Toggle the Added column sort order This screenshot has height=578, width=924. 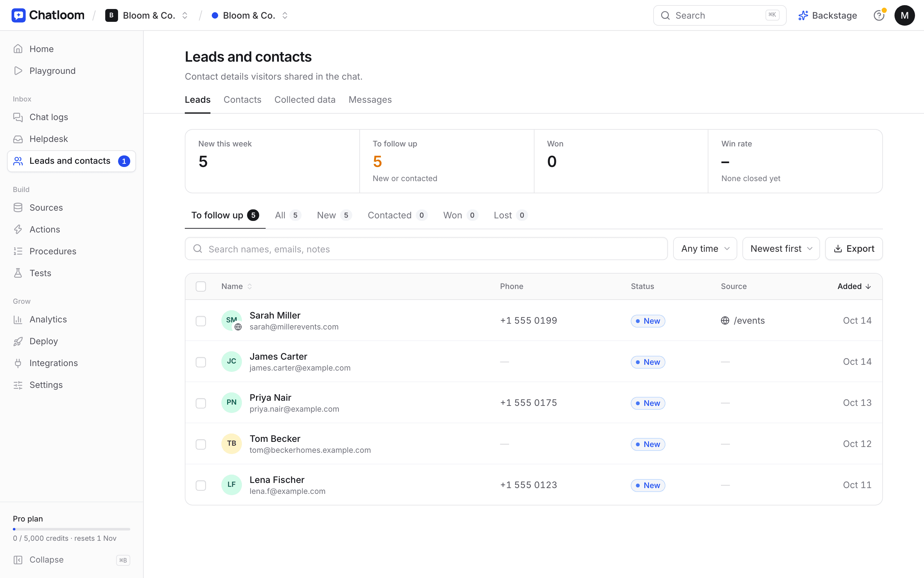(x=854, y=286)
